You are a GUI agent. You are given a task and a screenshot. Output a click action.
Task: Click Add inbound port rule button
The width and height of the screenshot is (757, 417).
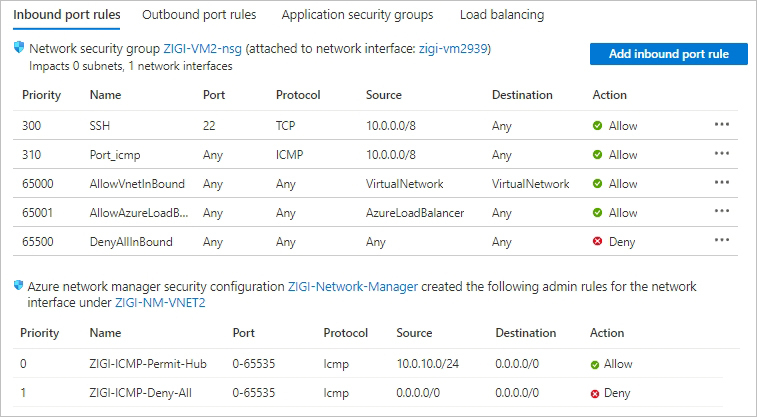[x=668, y=54]
